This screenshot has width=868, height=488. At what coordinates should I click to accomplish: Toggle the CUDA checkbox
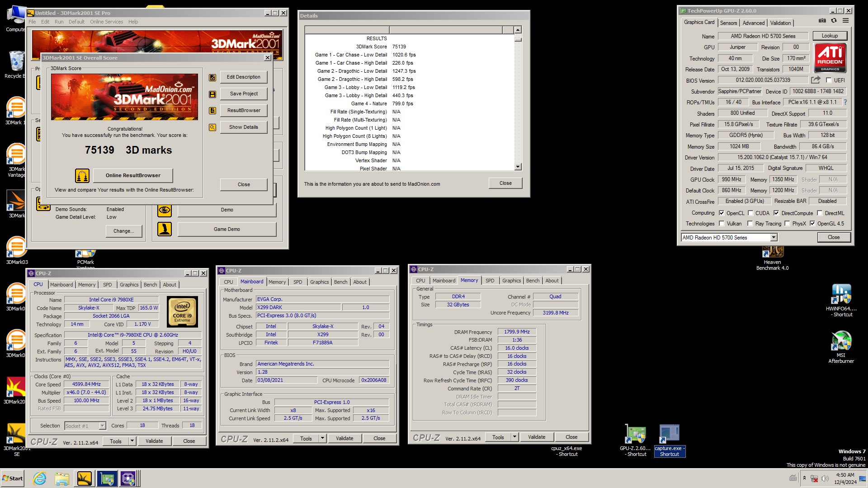[x=750, y=213]
